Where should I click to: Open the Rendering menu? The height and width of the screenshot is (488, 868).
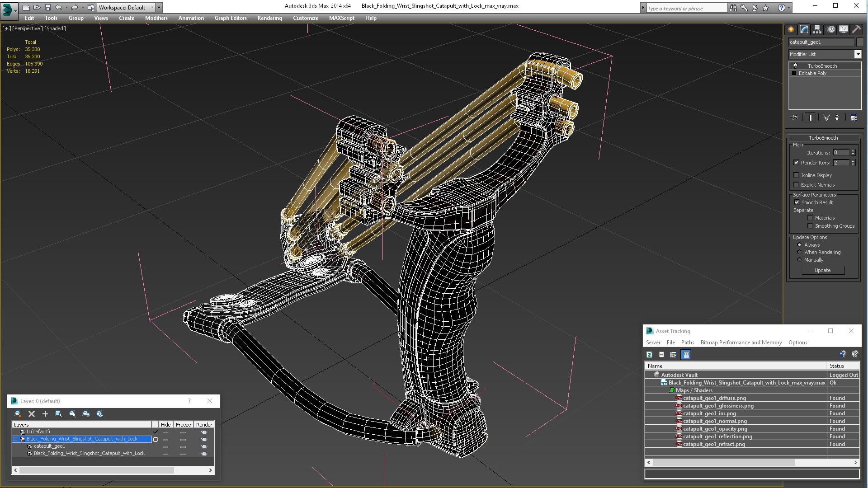point(269,18)
